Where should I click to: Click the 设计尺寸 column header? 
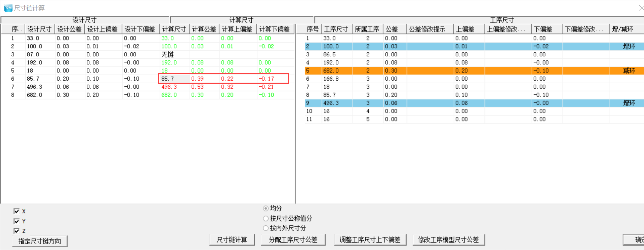pos(39,29)
